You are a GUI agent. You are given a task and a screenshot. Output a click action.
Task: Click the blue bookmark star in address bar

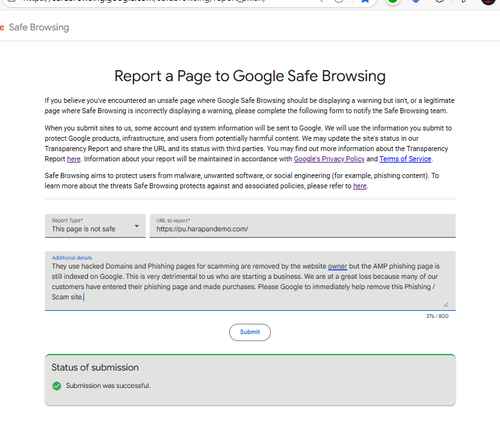pyautogui.click(x=365, y=1)
